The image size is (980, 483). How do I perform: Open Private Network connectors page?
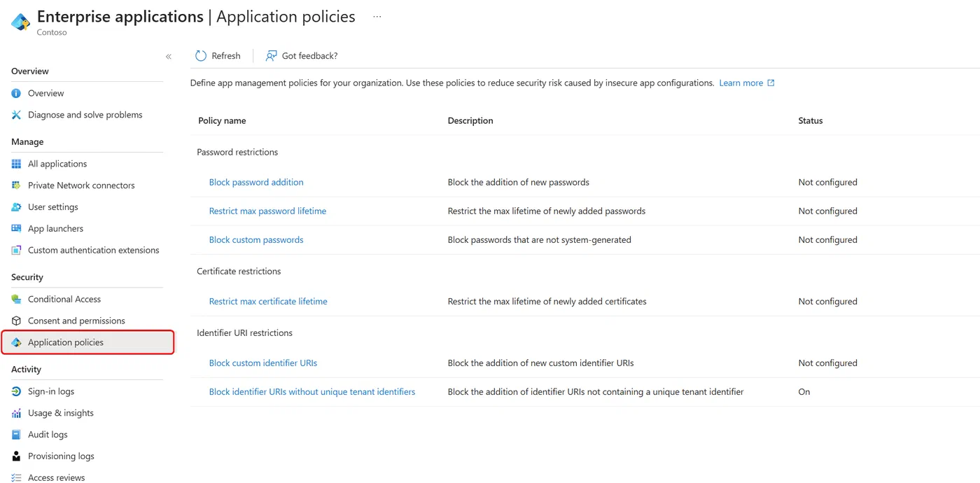point(81,185)
